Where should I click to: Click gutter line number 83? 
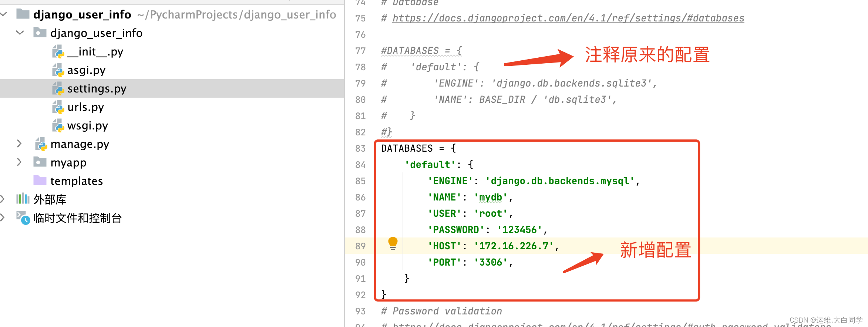coord(360,148)
